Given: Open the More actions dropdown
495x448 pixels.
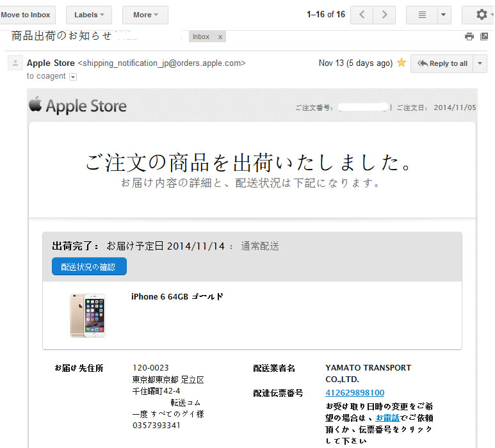Looking at the screenshot, I should pyautogui.click(x=145, y=15).
